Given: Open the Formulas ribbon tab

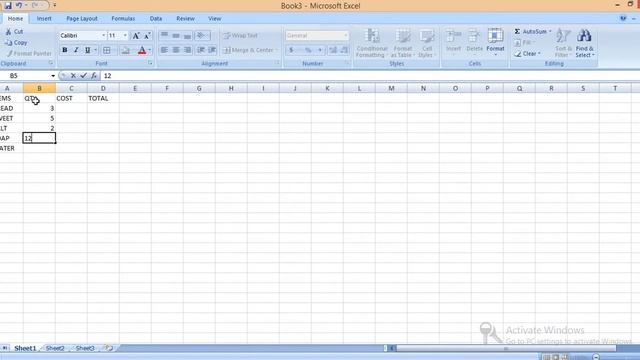Looking at the screenshot, I should click(x=123, y=18).
